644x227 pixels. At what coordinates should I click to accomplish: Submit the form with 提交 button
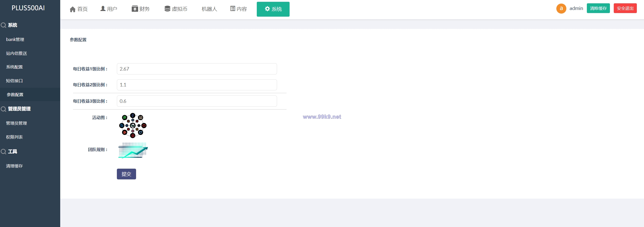point(126,174)
